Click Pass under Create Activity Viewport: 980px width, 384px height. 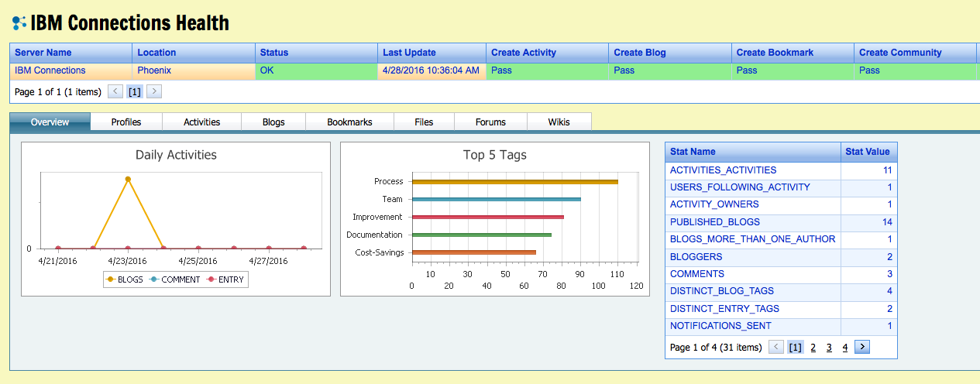pyautogui.click(x=548, y=70)
